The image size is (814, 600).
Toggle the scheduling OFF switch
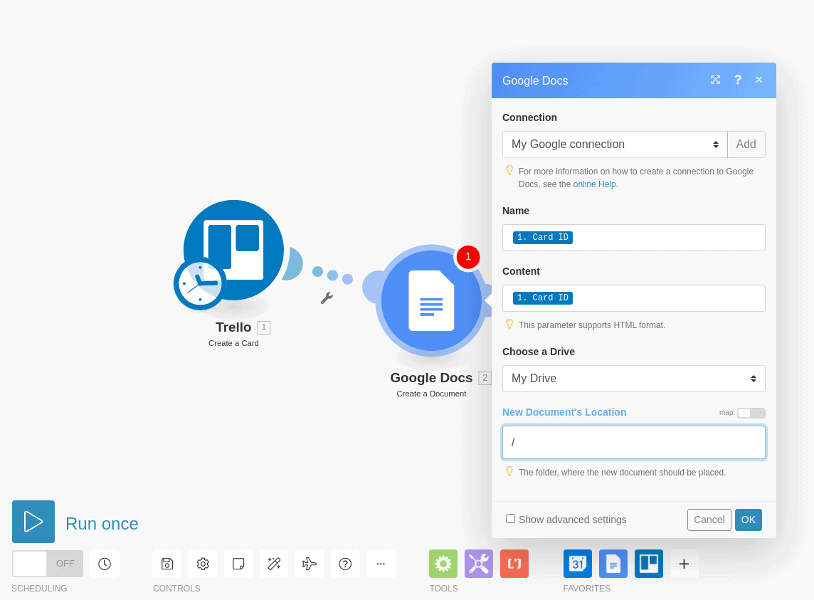(47, 564)
